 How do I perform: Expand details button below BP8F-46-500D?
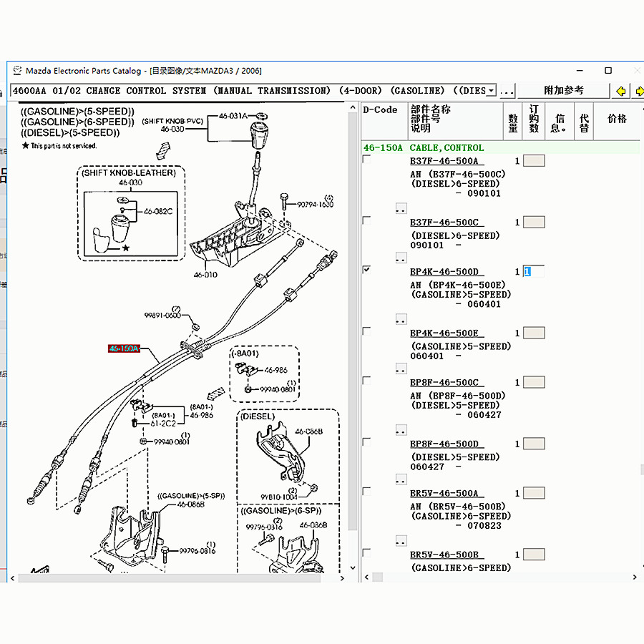[401, 479]
